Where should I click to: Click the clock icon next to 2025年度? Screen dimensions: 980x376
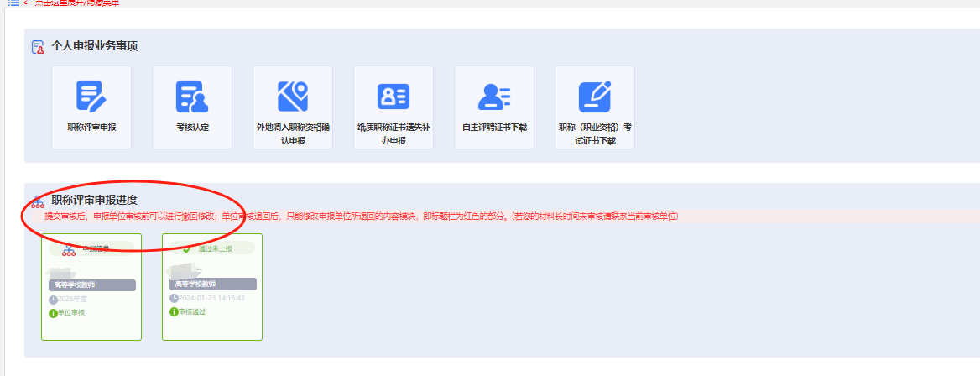[53, 300]
